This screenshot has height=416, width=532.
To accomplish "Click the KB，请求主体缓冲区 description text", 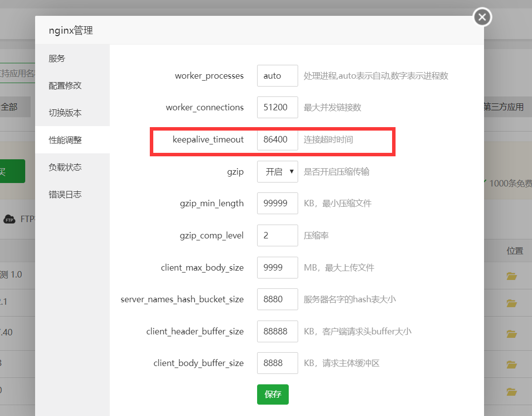I will click(342, 363).
